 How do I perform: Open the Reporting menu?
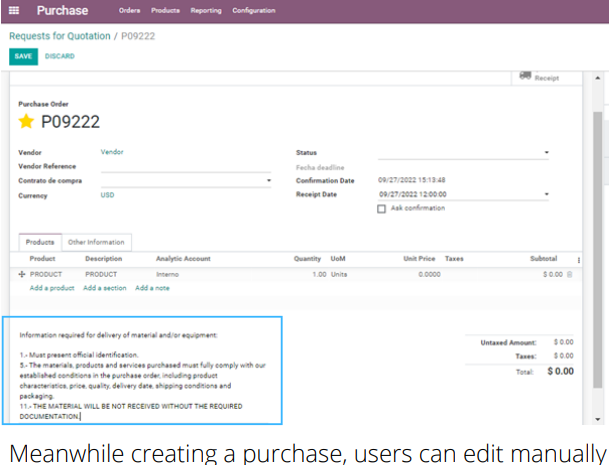(206, 10)
